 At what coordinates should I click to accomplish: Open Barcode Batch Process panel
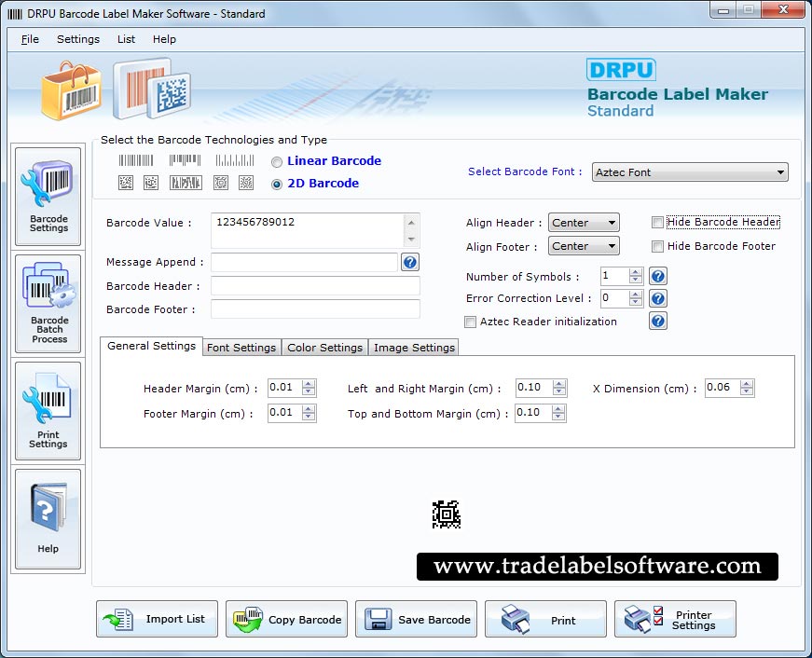point(48,304)
